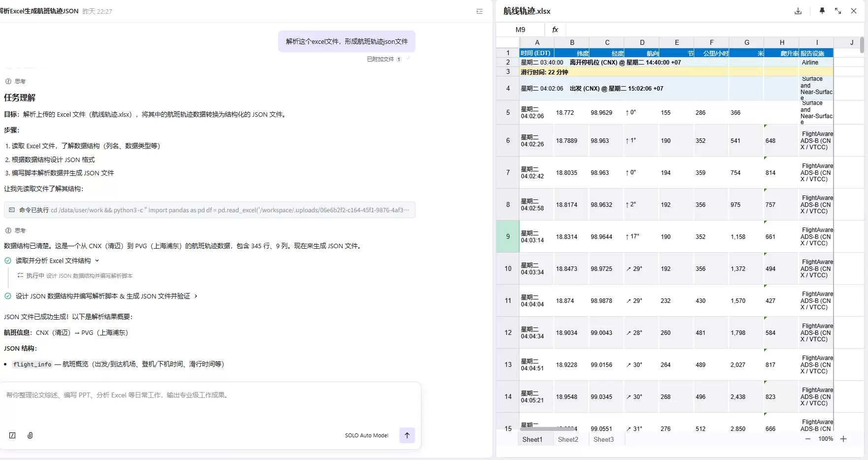Click cell with longitude 98.9644
Image resolution: width=868 pixels, height=460 pixels.
click(x=607, y=237)
